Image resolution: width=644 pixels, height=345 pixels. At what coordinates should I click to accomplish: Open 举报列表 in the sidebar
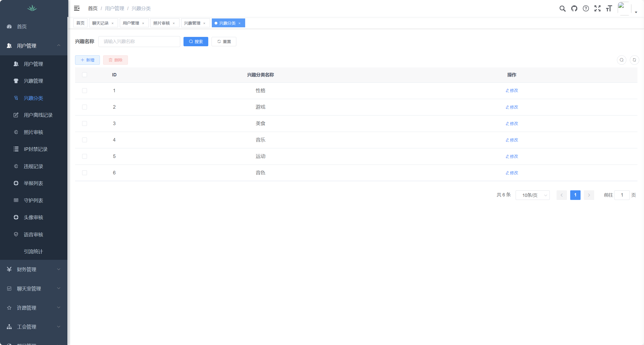click(34, 183)
